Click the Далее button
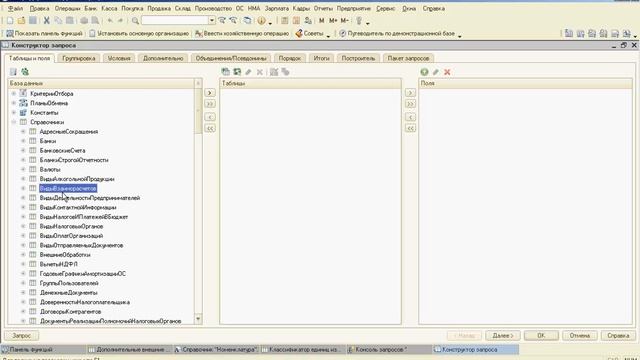The height and width of the screenshot is (360, 640). pyautogui.click(x=502, y=336)
